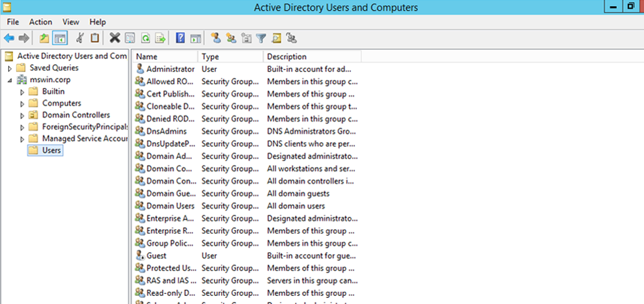The image size is (644, 304).
Task: Create a new organizational unit toolbar icon
Action: point(246,39)
